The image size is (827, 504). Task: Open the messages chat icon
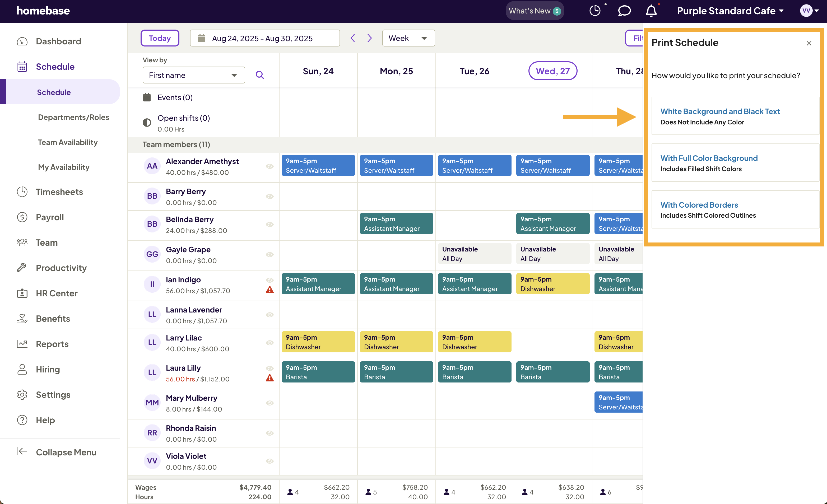click(624, 10)
